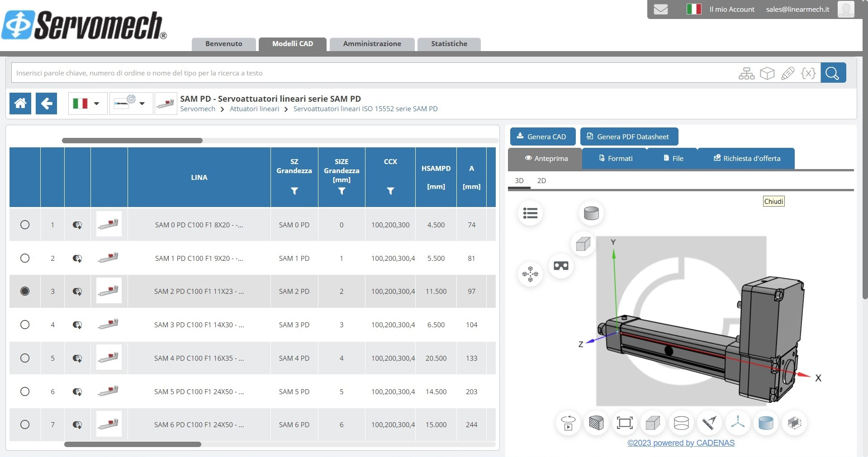Image resolution: width=868 pixels, height=457 pixels.
Task: Open Il mio Account link
Action: [x=732, y=9]
